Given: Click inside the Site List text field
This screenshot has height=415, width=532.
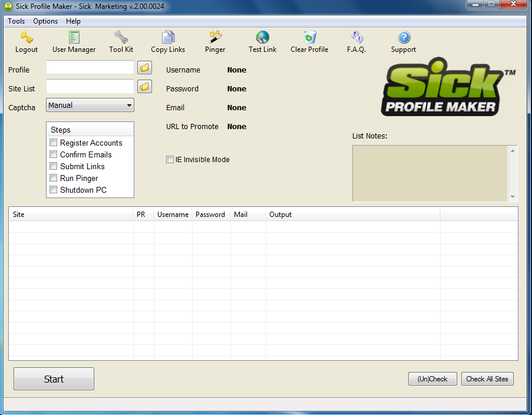Looking at the screenshot, I should [90, 86].
